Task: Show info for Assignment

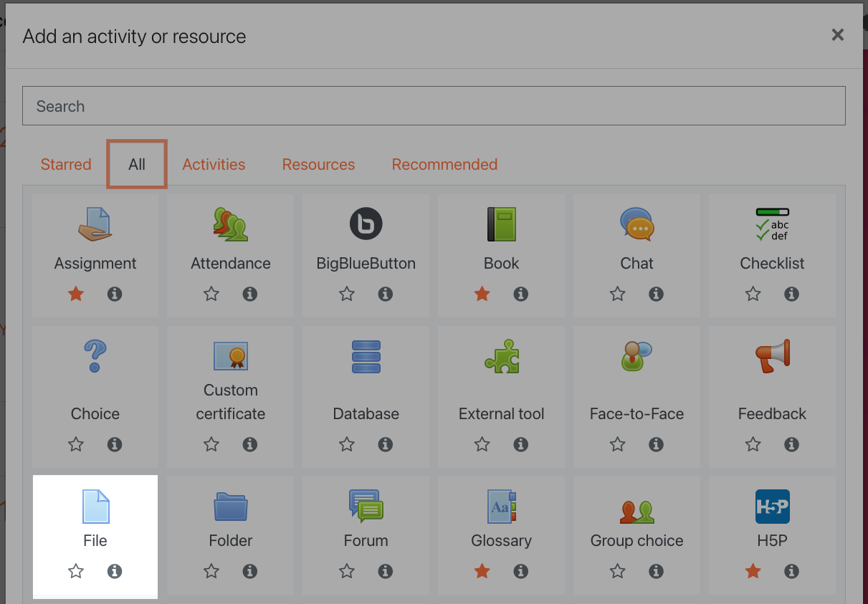Action: click(115, 294)
